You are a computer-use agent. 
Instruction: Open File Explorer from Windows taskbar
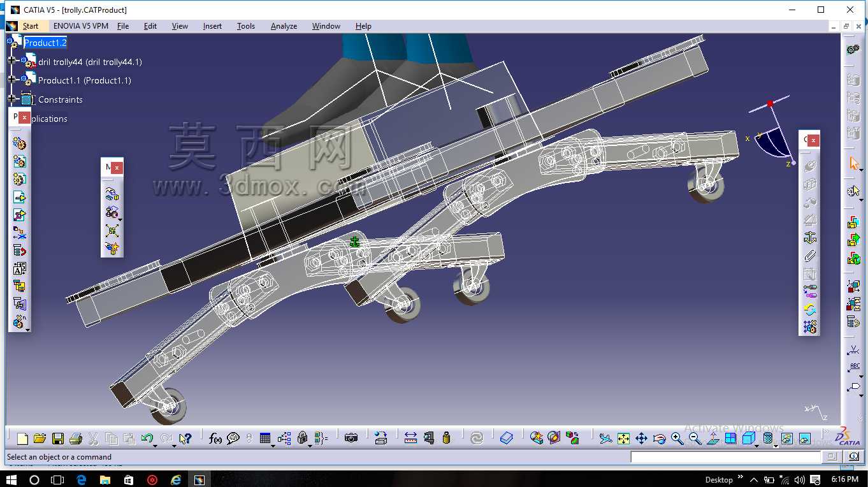(x=105, y=479)
